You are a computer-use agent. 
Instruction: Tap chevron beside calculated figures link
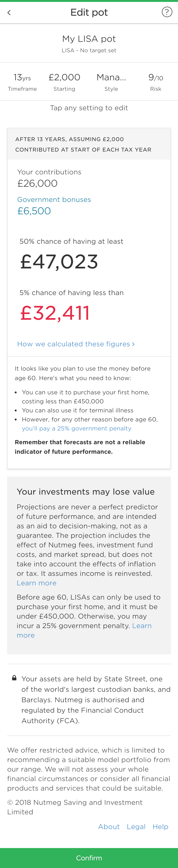tap(134, 344)
